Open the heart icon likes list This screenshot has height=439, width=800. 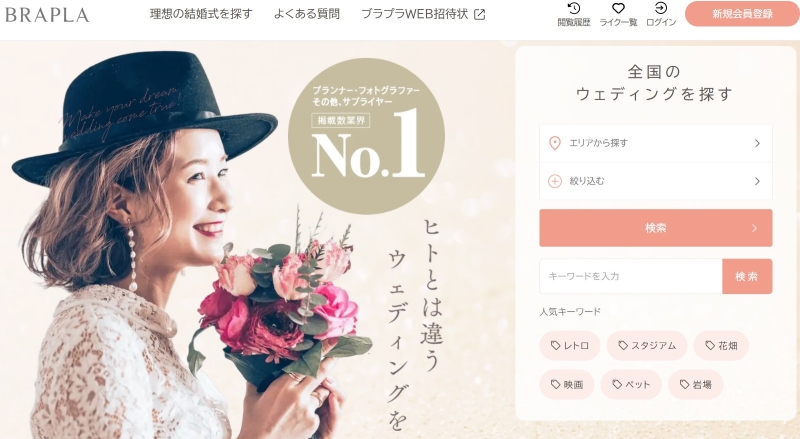[x=618, y=9]
